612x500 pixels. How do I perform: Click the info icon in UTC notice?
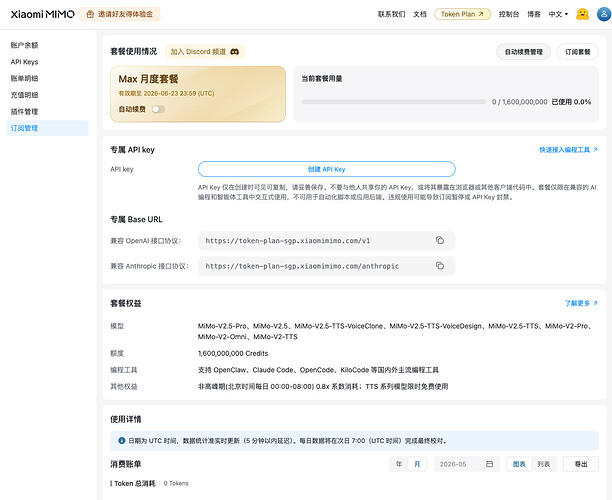pos(121,441)
